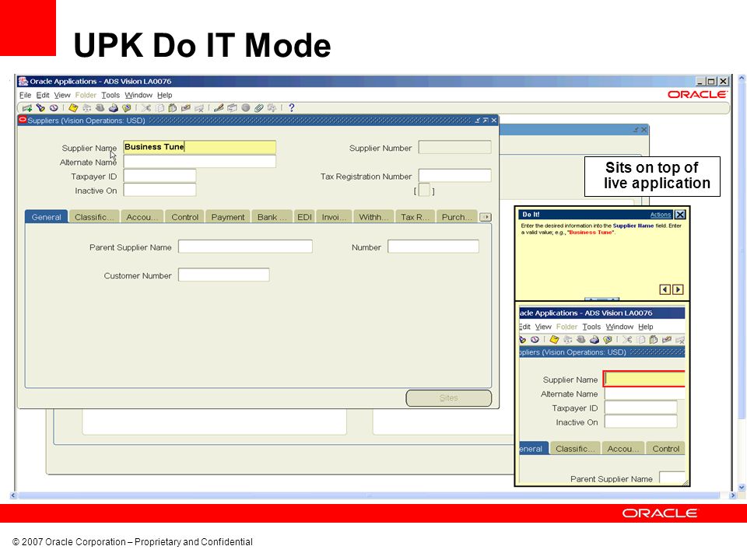Open the File menu in main window
The height and width of the screenshot is (560, 747).
point(25,95)
